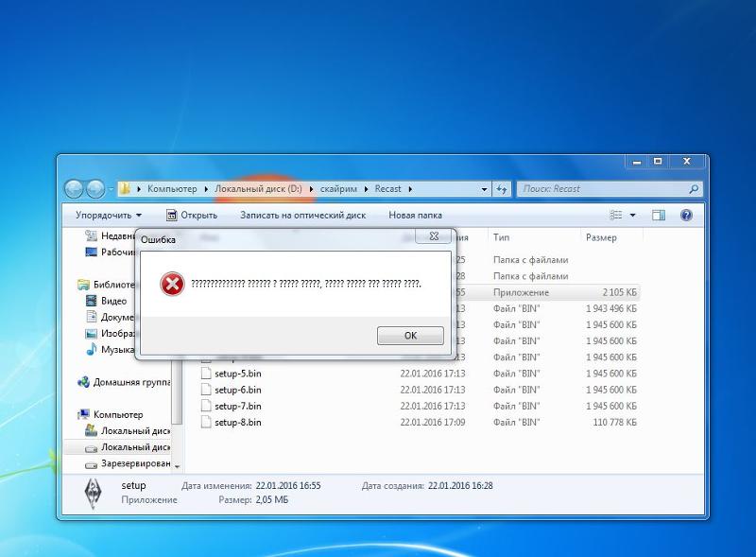Select Домашняя группа in navigation pane
This screenshot has width=756, height=557.
coord(130,382)
